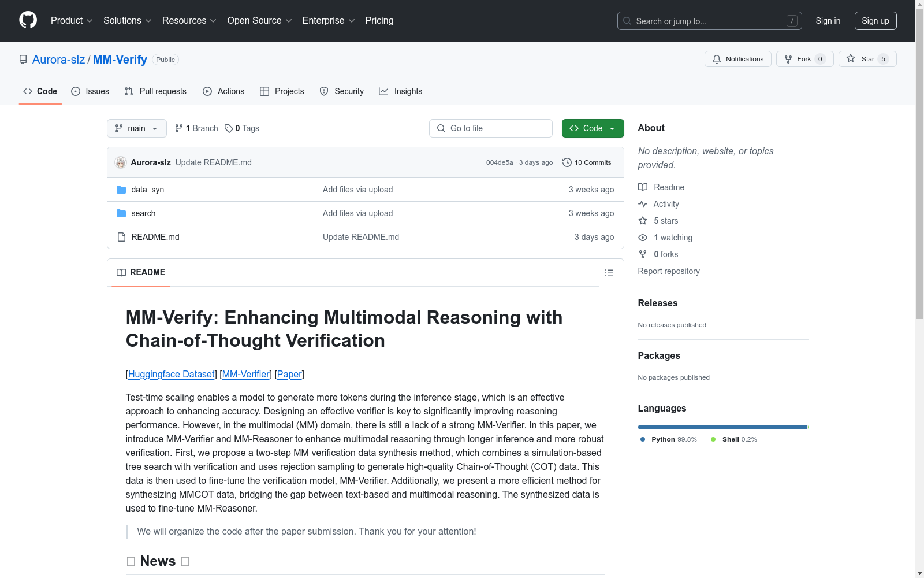Open the MM-Verify repository name link
Screen dimensions: 924x578
(120, 60)
